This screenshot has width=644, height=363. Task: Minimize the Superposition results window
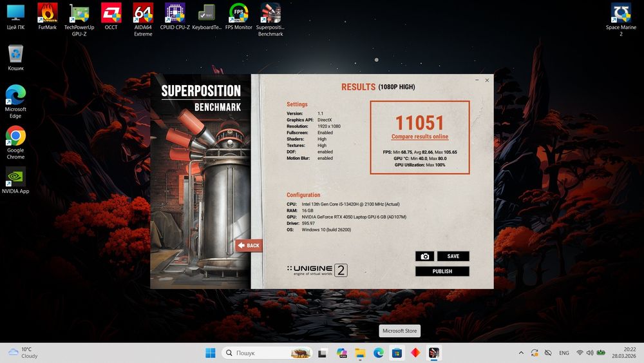[x=477, y=80]
